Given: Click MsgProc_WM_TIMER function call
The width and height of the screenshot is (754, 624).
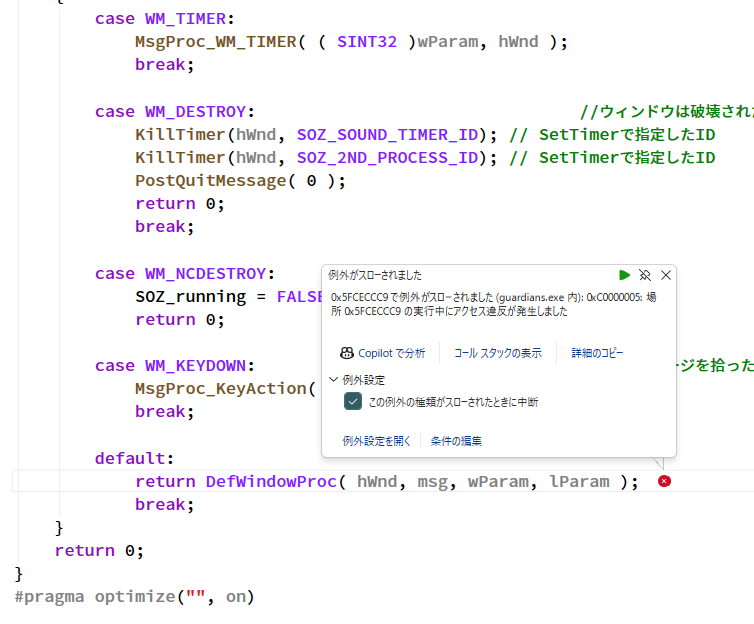Looking at the screenshot, I should (x=216, y=42).
